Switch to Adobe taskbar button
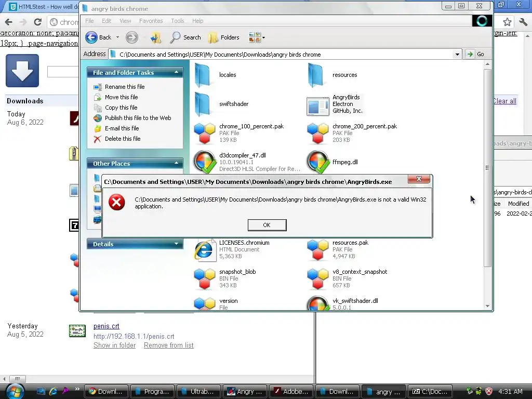The image size is (532, 399). 291,392
